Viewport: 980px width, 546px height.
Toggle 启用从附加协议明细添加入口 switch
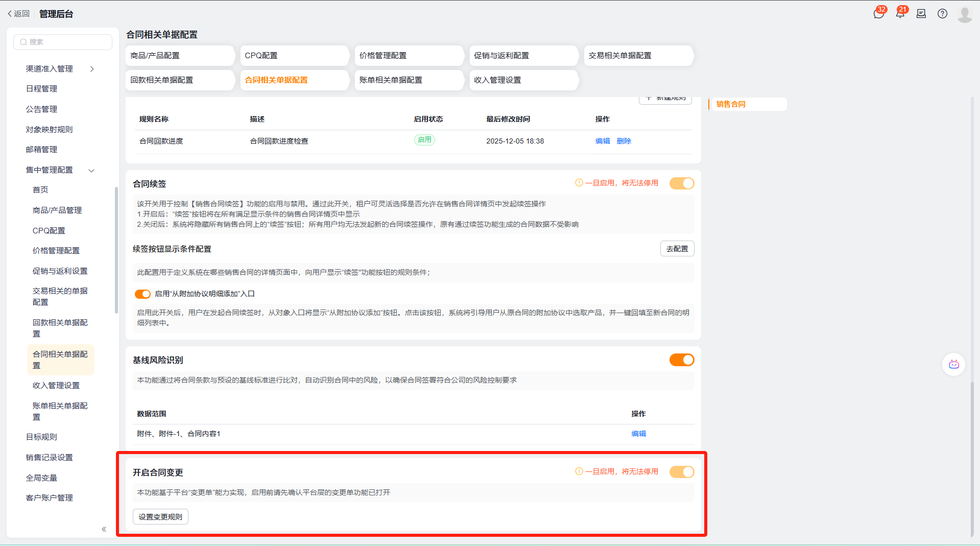coord(142,294)
